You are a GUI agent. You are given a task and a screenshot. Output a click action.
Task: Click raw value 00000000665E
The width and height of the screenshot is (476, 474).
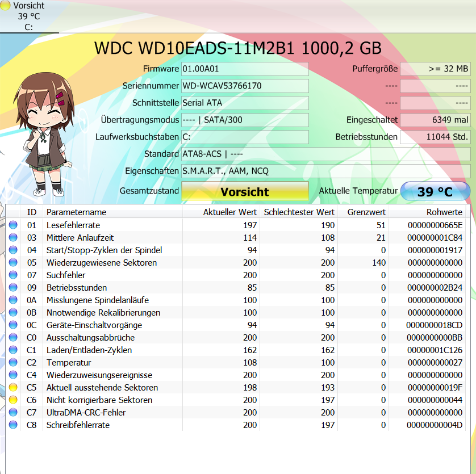[x=435, y=225]
